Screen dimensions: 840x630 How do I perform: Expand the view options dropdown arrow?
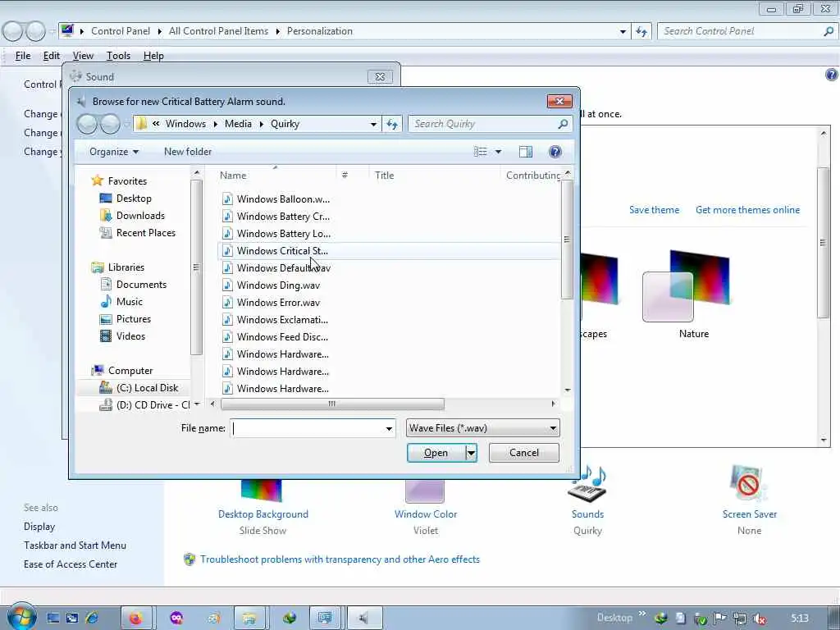[x=498, y=152]
